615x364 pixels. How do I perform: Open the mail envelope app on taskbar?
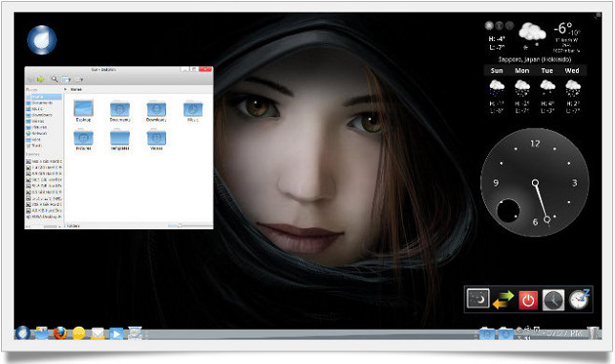[x=98, y=334]
